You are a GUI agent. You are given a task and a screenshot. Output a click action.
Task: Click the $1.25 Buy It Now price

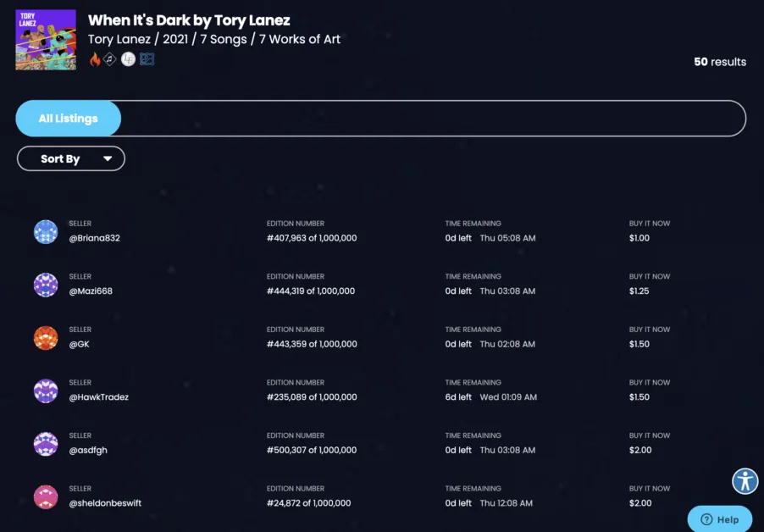click(x=639, y=291)
